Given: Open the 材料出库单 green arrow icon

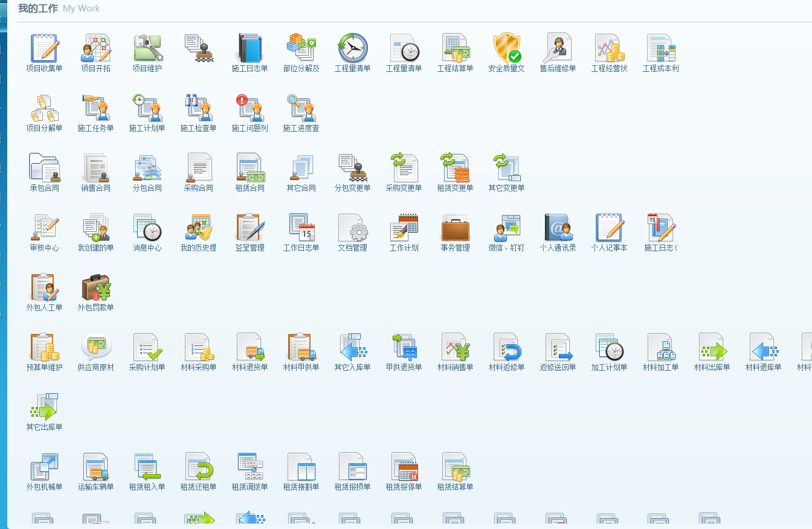Looking at the screenshot, I should [x=712, y=347].
